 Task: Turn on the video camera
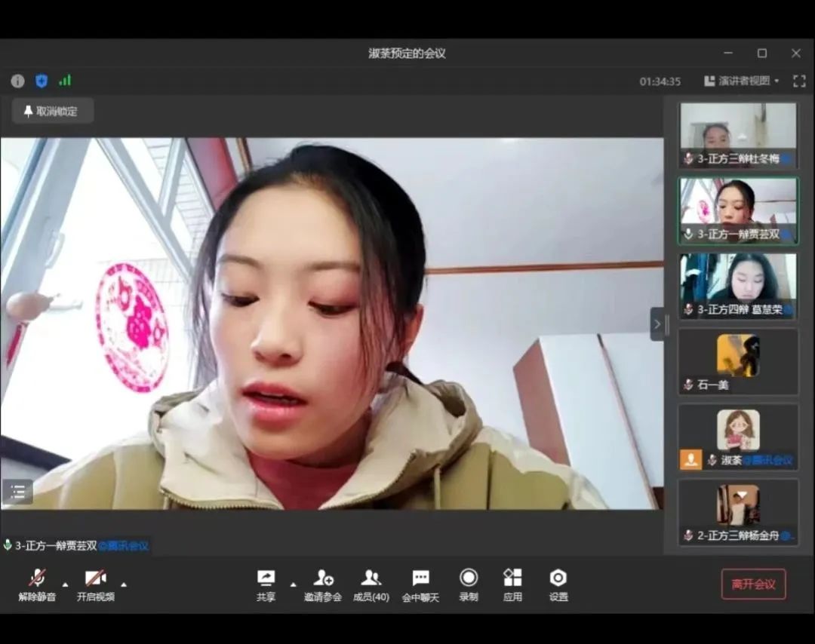pyautogui.click(x=95, y=585)
